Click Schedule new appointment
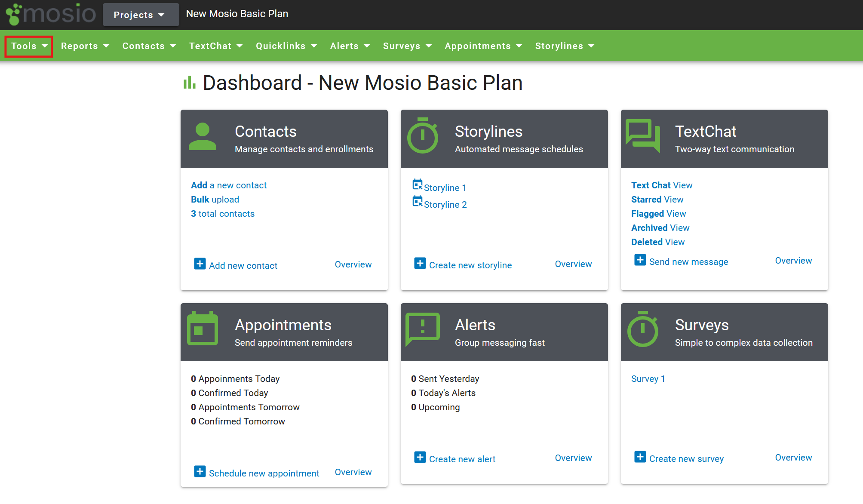 (x=264, y=473)
